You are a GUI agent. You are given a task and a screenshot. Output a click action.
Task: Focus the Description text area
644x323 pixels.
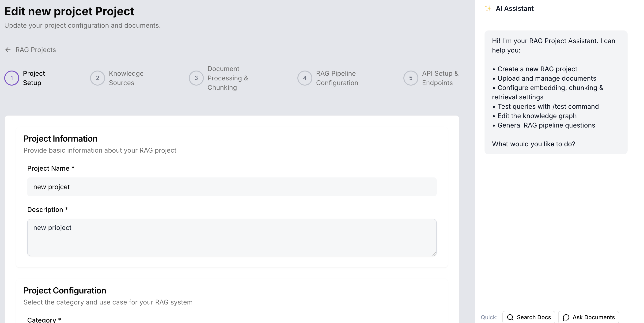232,237
